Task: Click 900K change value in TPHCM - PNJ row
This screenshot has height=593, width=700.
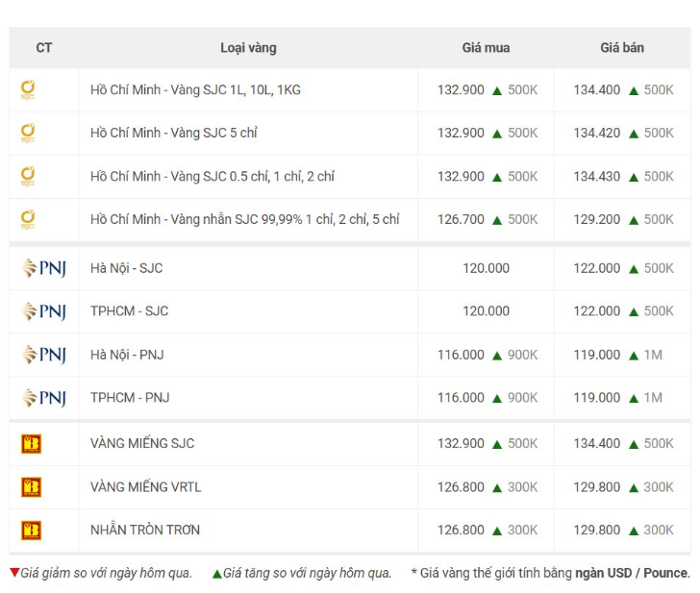Action: (x=523, y=398)
